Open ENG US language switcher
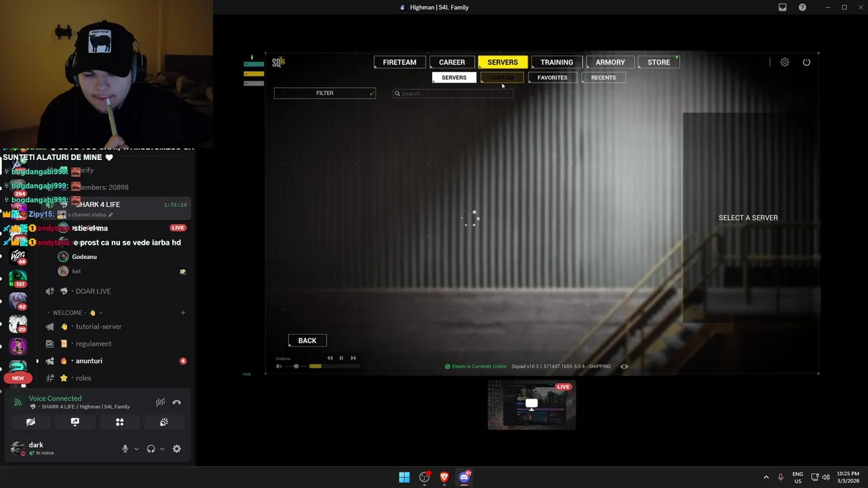The image size is (868, 488). pyautogui.click(x=798, y=477)
